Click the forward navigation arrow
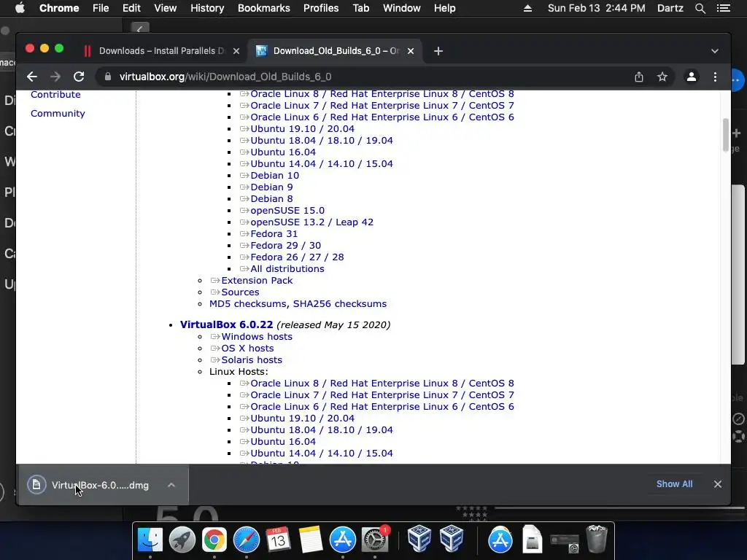Screen dimensions: 747x560 55,77
